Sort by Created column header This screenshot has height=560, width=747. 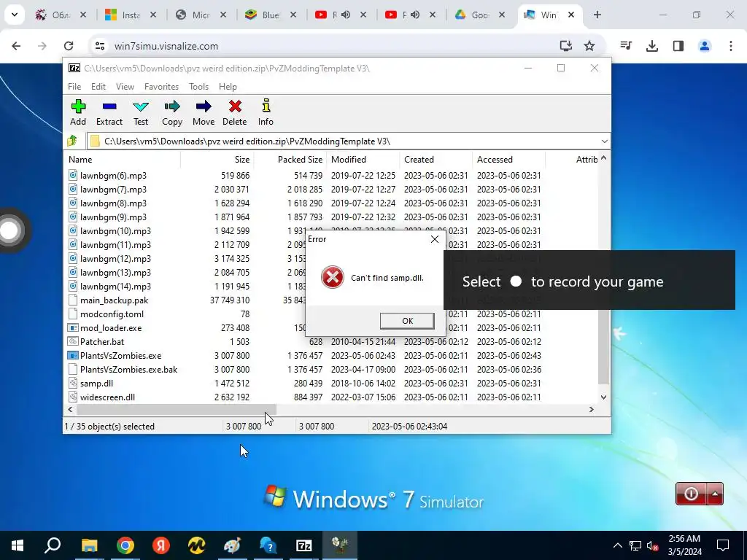[x=419, y=160]
